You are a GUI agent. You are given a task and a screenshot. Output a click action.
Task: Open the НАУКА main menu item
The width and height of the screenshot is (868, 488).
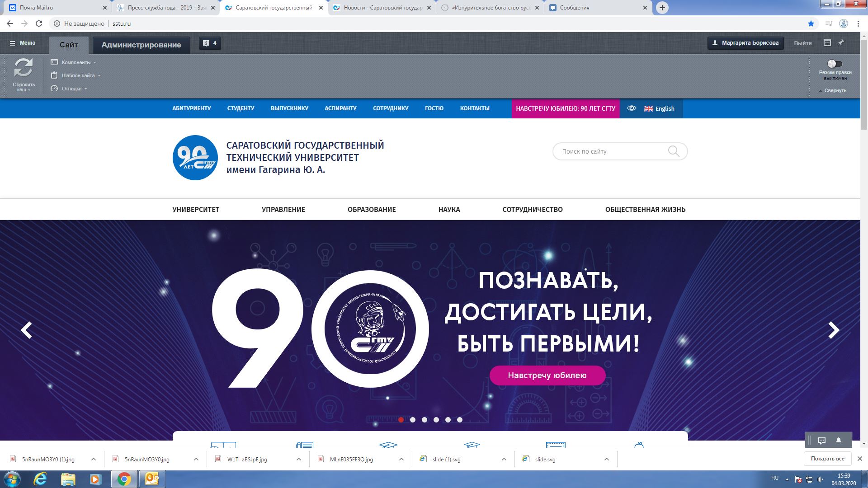[449, 210]
